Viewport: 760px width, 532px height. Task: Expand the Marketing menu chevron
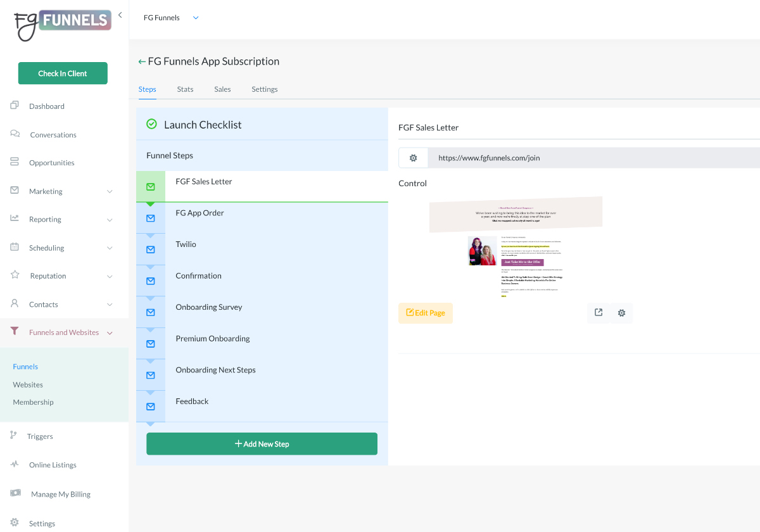(110, 191)
